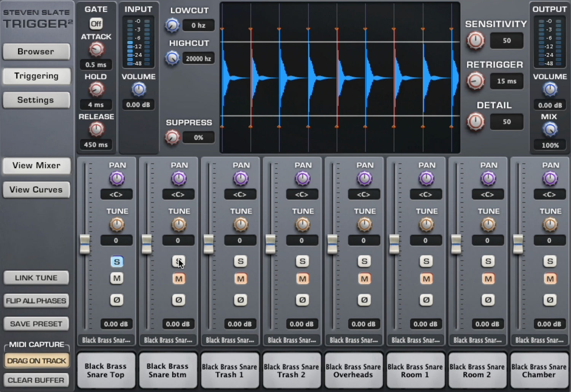Flip phase on Chamber channel

550,300
